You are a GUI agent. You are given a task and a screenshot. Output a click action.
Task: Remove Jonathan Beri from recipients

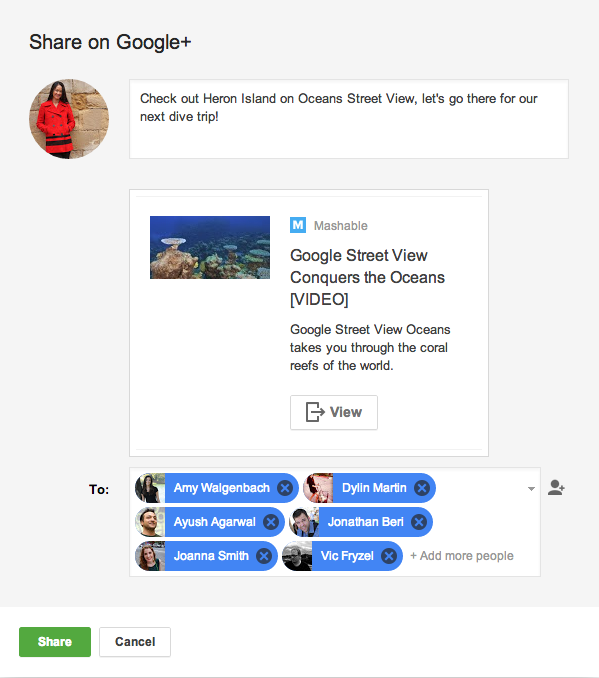coord(419,522)
